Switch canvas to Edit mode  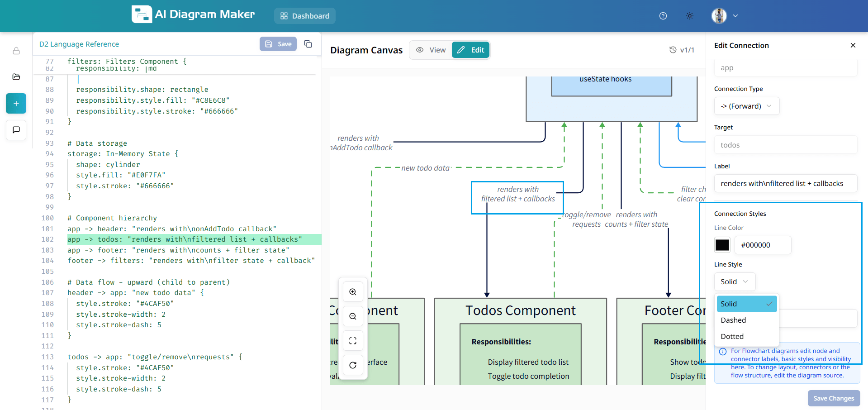471,50
